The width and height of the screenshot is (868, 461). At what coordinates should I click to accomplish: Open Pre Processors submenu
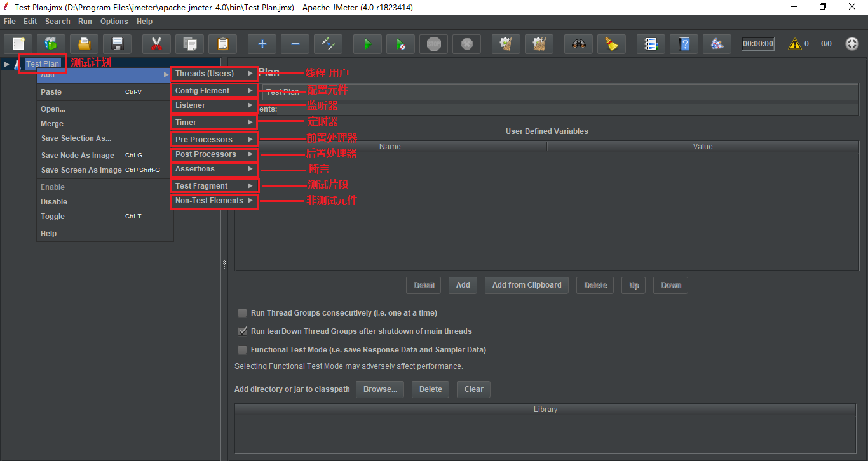tap(215, 140)
